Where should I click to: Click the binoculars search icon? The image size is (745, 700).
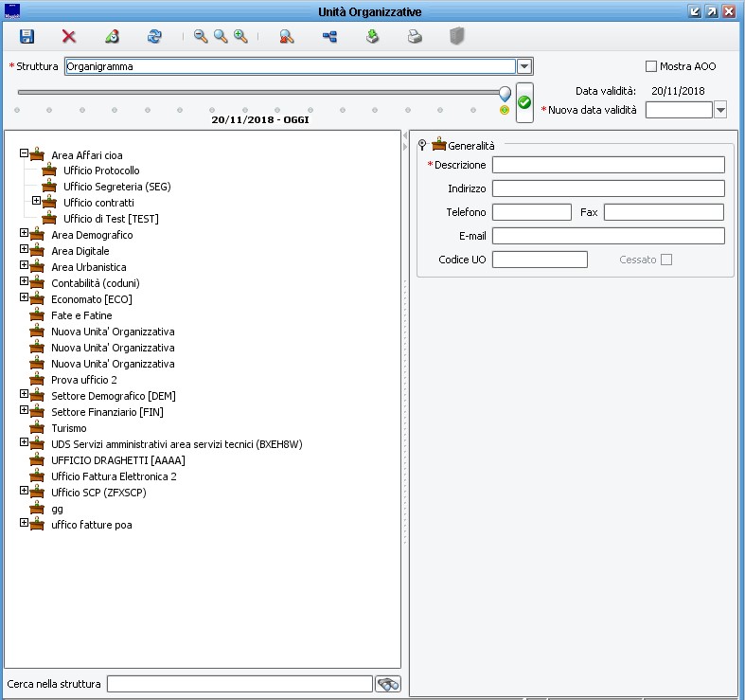click(388, 684)
